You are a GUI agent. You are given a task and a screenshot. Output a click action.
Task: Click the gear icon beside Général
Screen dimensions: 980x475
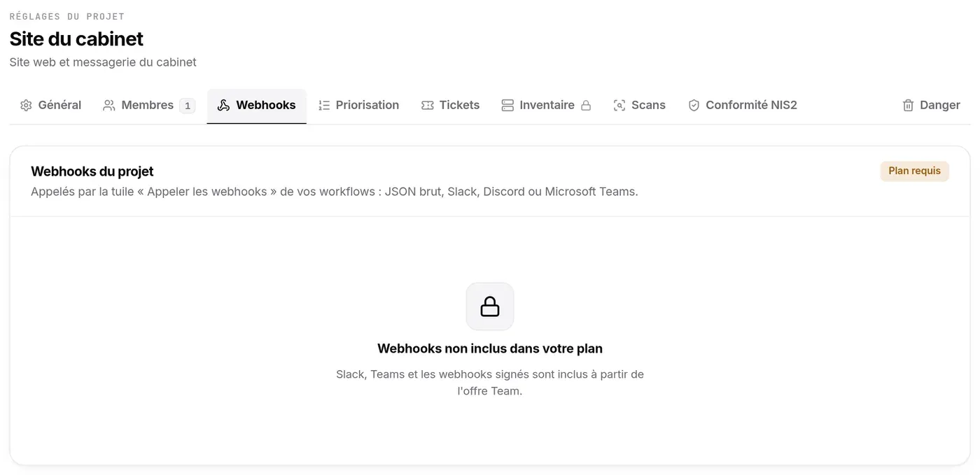click(x=26, y=106)
